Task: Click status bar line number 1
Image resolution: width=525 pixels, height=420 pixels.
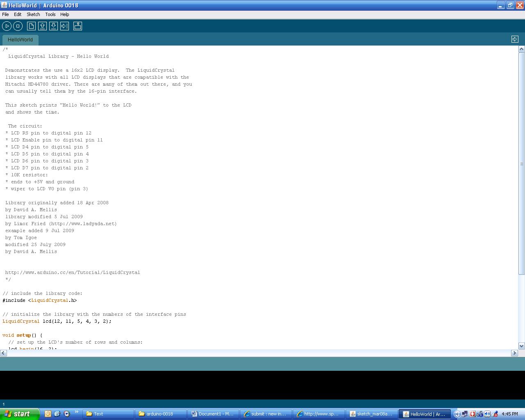Action: (x=4, y=404)
